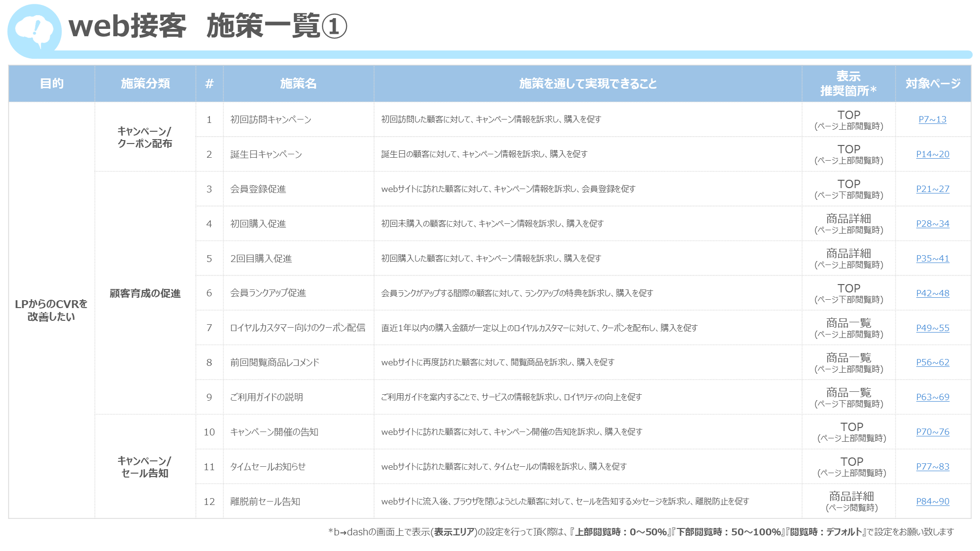This screenshot has height=551, width=980.
Task: Click the 施策分類 column header
Action: [145, 84]
